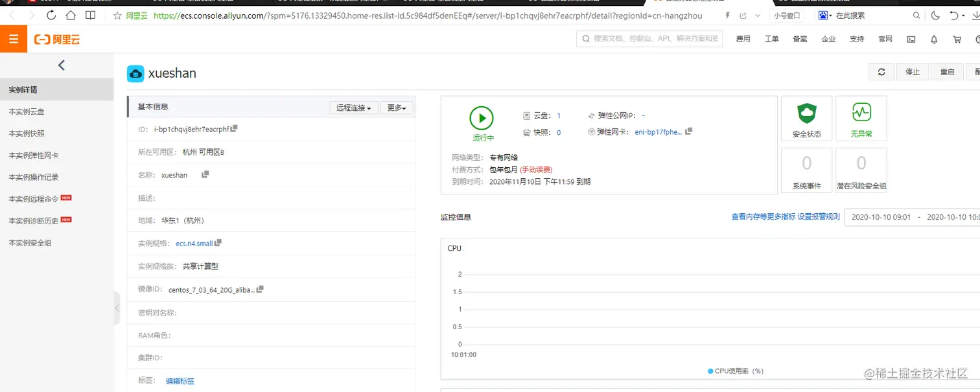Open the ecs.n4.small instance type link
980x392 pixels.
[x=194, y=244]
